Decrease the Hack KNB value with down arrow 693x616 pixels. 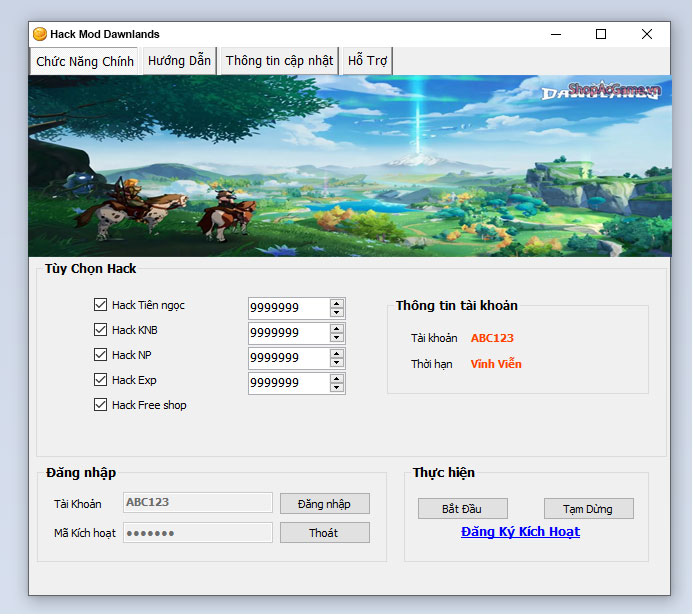337,338
